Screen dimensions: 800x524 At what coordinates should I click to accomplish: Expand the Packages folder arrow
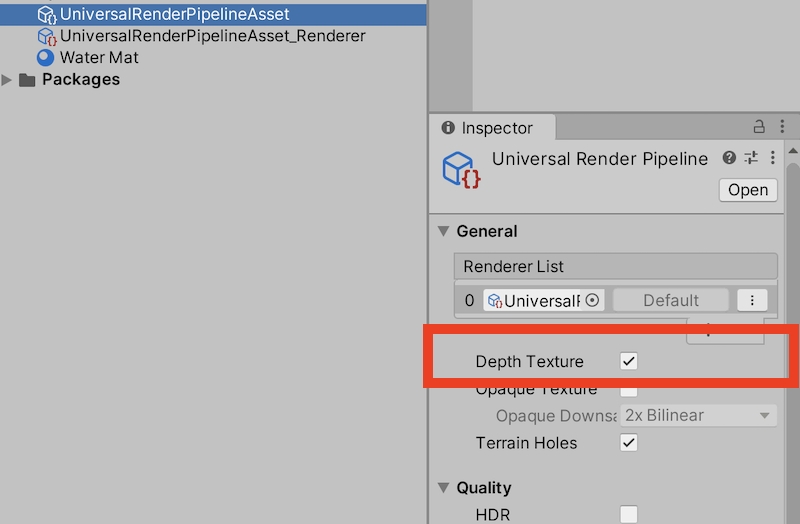(7, 80)
